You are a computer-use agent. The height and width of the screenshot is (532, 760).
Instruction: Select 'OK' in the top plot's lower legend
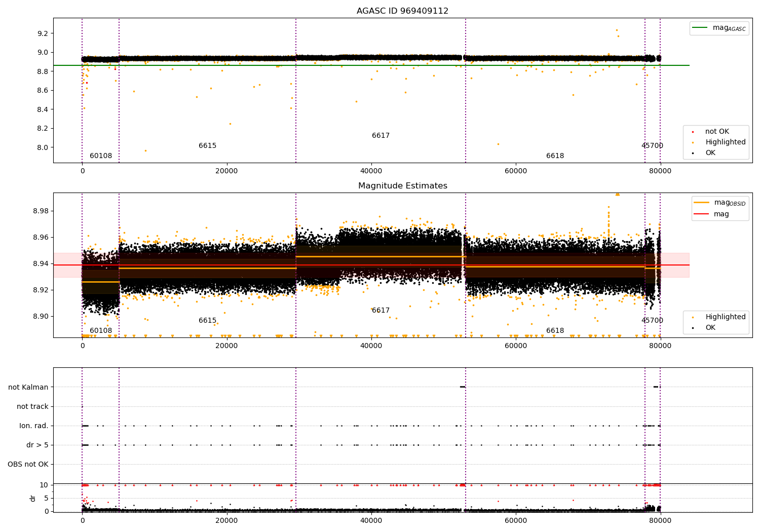tap(710, 153)
